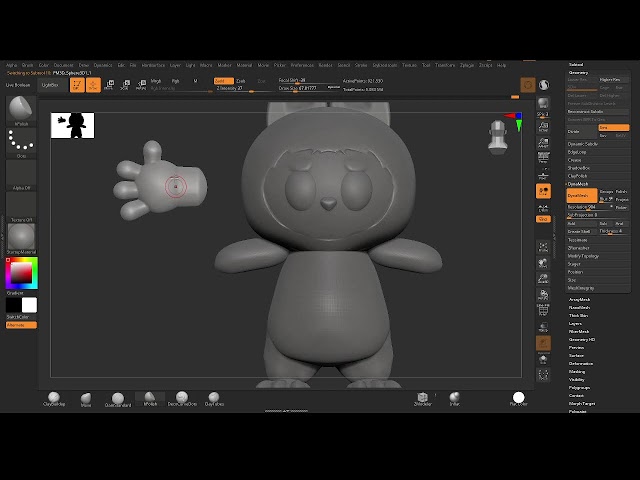This screenshot has width=640, height=480.
Task: Click the BPR render icon
Action: [543, 102]
